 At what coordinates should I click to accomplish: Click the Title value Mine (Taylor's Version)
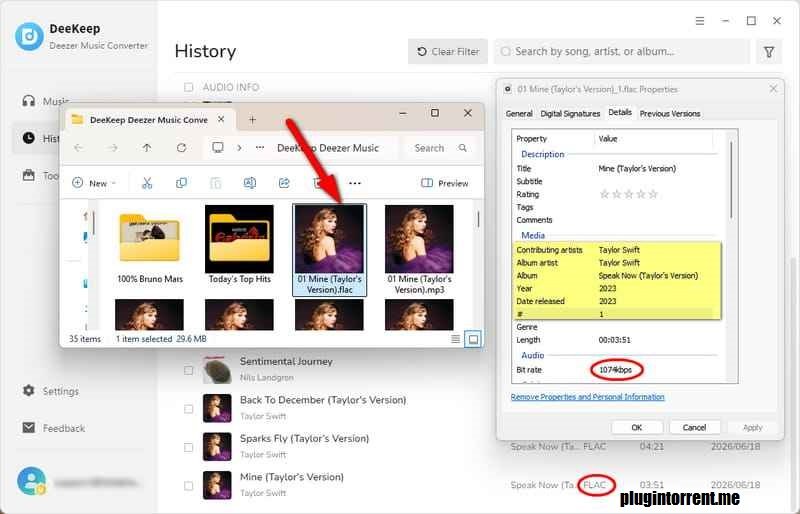pyautogui.click(x=637, y=168)
